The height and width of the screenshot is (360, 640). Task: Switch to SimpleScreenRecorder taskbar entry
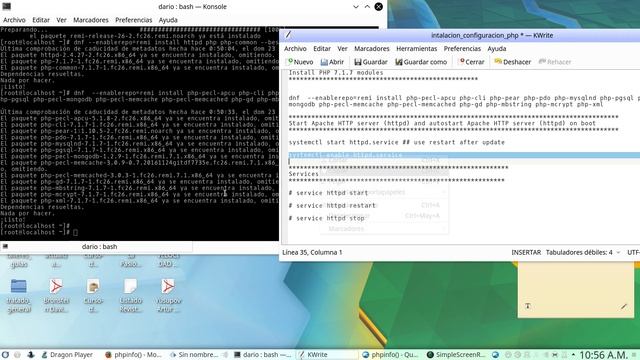click(456, 355)
